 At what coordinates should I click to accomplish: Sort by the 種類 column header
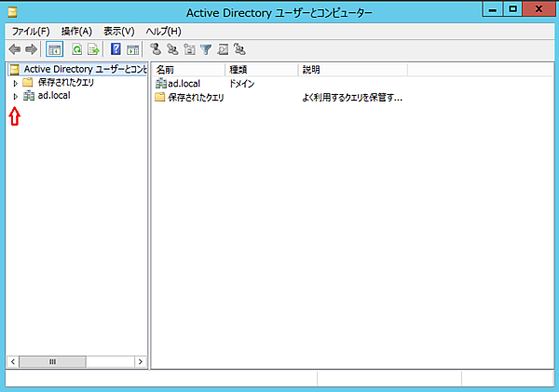[x=261, y=70]
